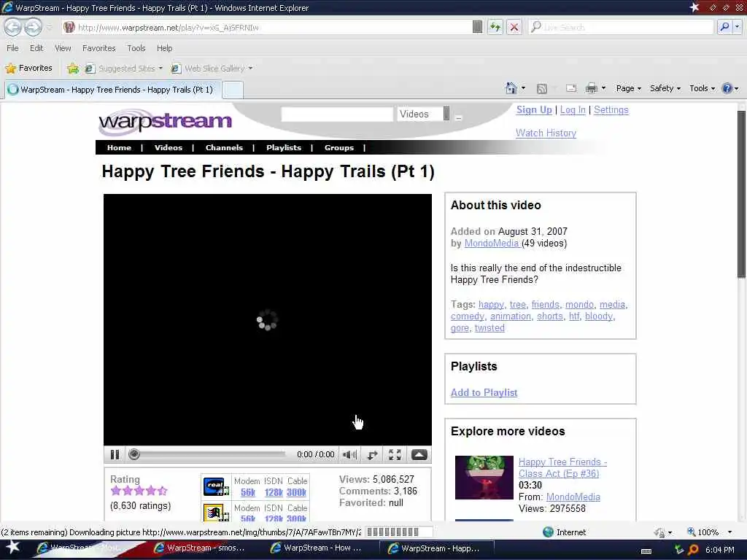Click the warpstream logo
Viewport: 747px width, 560px height.
point(165,122)
